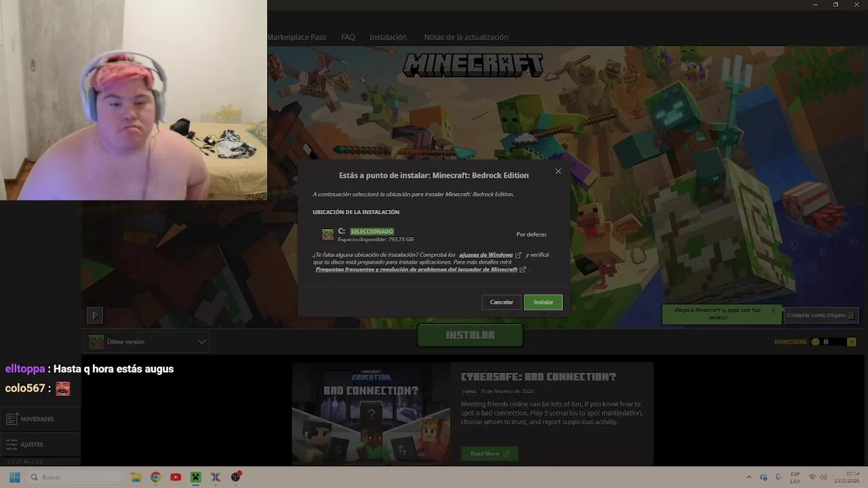The image size is (868, 488).
Task: Open the Bad Connection news thumbnail
Action: click(371, 414)
